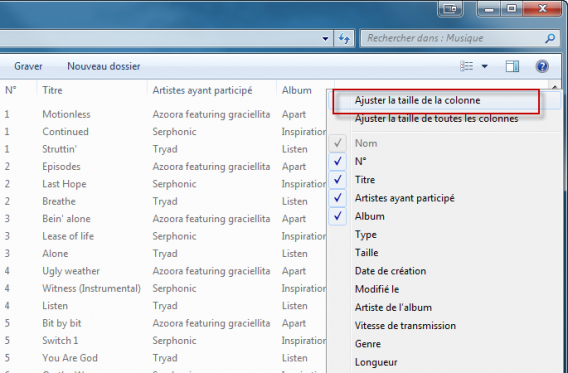This screenshot has height=373, width=568.
Task: Toggle the Titre column checkbox in the menu
Action: [338, 180]
